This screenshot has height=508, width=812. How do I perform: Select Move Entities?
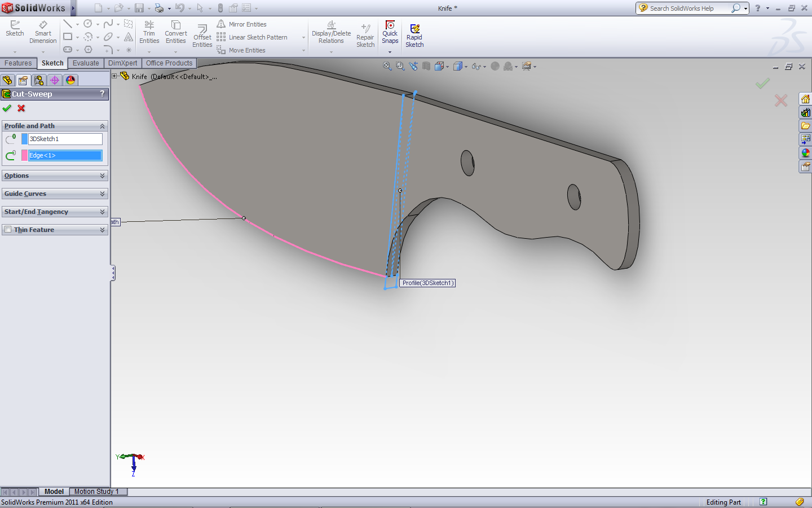point(241,50)
